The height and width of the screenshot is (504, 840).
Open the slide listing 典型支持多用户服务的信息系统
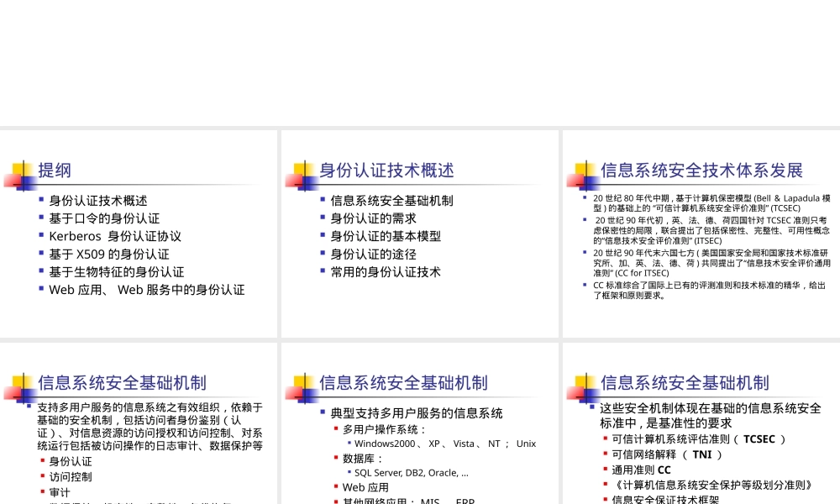tap(419, 423)
